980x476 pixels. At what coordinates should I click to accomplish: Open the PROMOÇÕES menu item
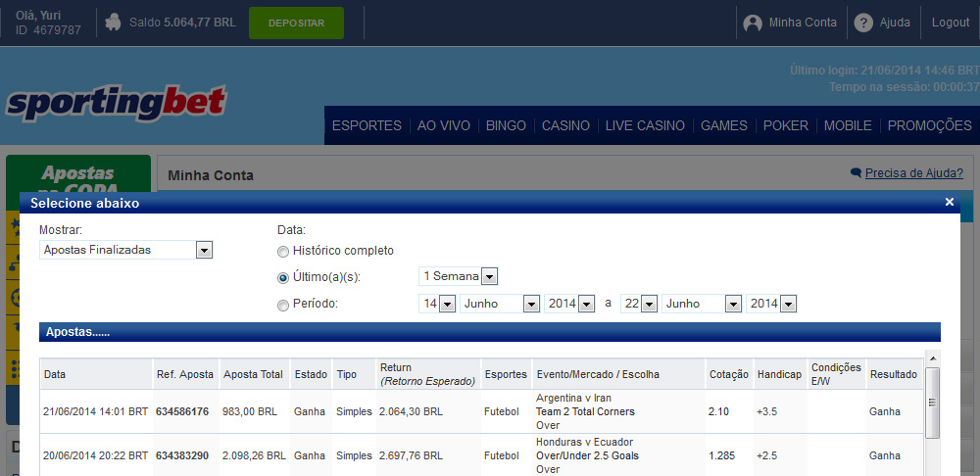coord(930,125)
